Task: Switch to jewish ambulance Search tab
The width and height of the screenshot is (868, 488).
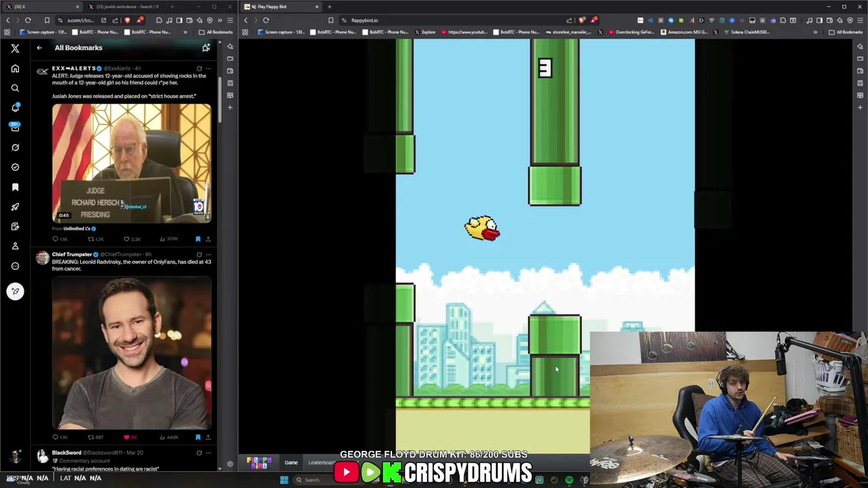Action: point(127,7)
